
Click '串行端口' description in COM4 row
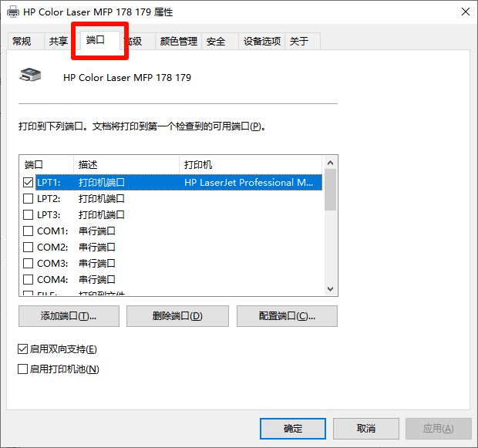coord(97,279)
